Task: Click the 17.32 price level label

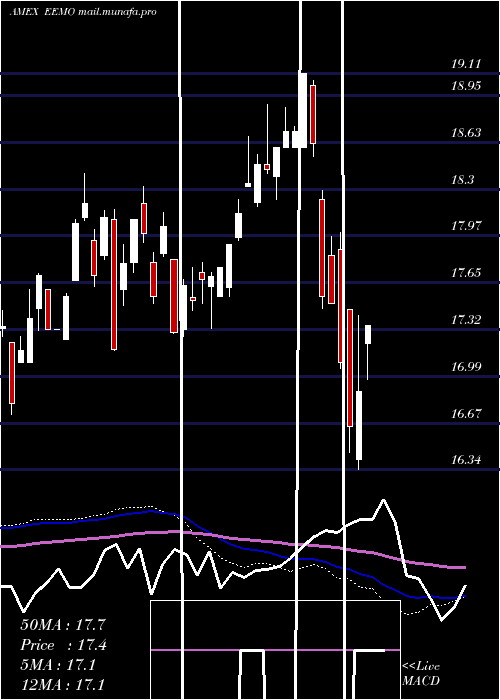Action: click(x=466, y=320)
